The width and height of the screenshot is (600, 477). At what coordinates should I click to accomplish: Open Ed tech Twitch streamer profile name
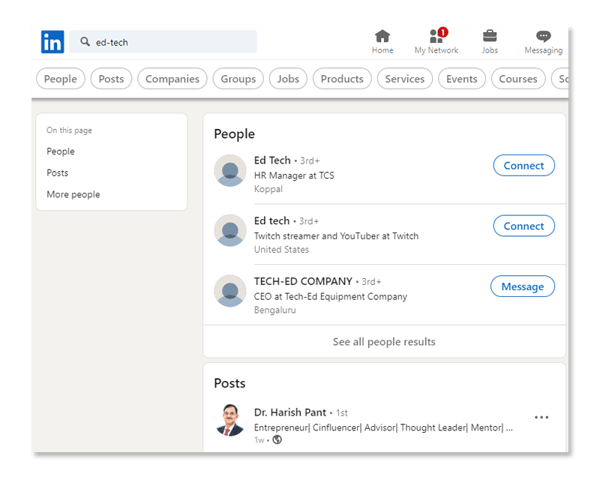pos(272,221)
